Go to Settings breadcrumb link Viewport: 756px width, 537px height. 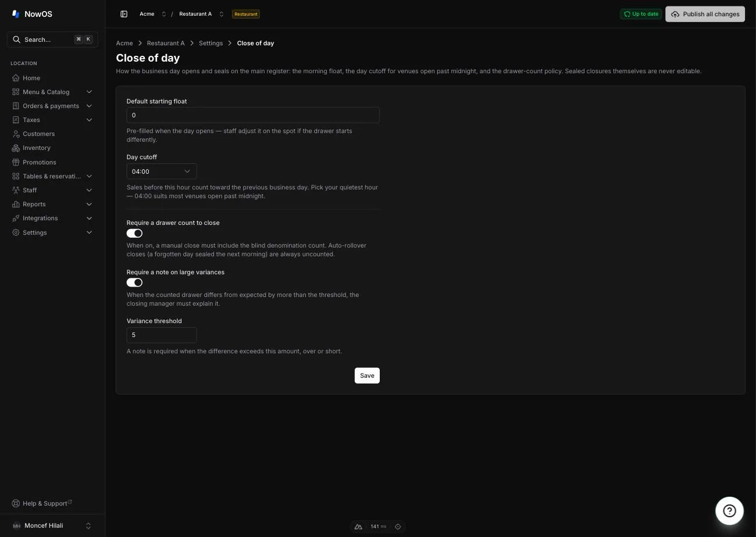click(211, 43)
